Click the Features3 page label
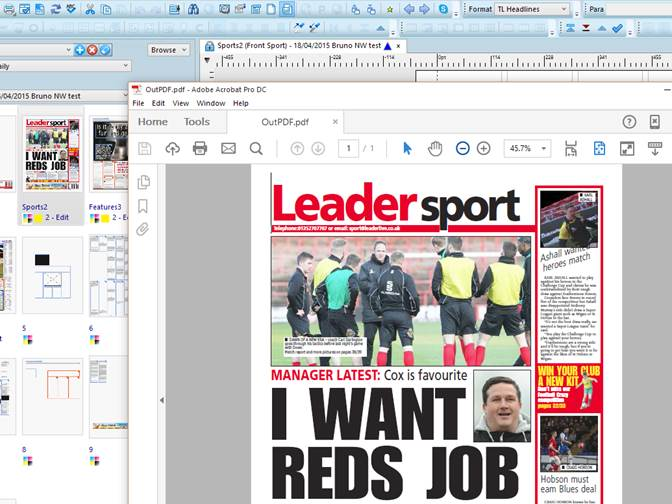 [x=105, y=207]
